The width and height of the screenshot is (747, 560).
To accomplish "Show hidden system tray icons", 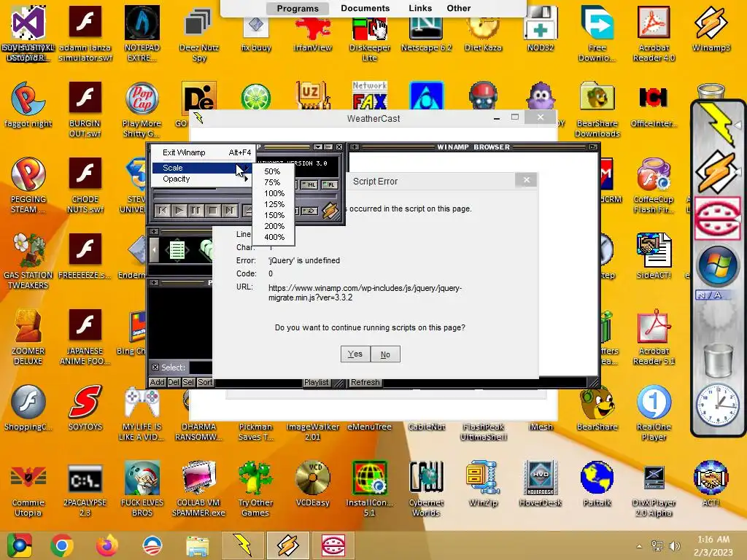I will 639,545.
